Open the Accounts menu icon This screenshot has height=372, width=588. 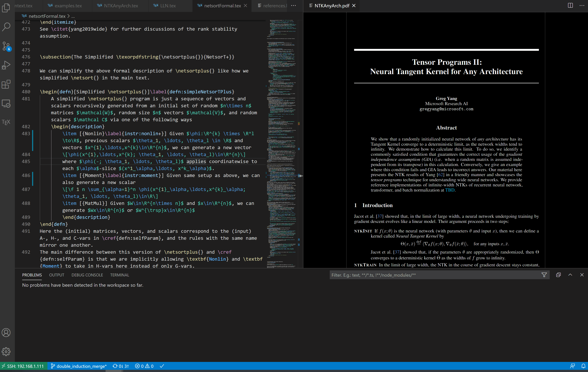(6, 333)
